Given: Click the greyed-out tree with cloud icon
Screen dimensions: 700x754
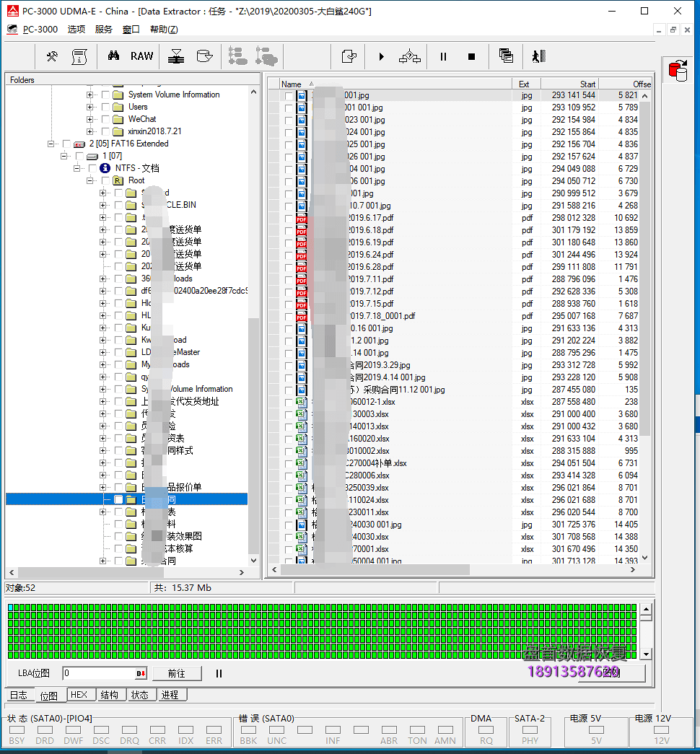Looking at the screenshot, I should 266,56.
